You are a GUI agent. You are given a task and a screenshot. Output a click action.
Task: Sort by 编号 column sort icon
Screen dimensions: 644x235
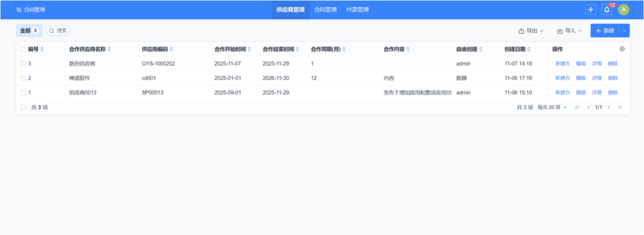(42, 49)
